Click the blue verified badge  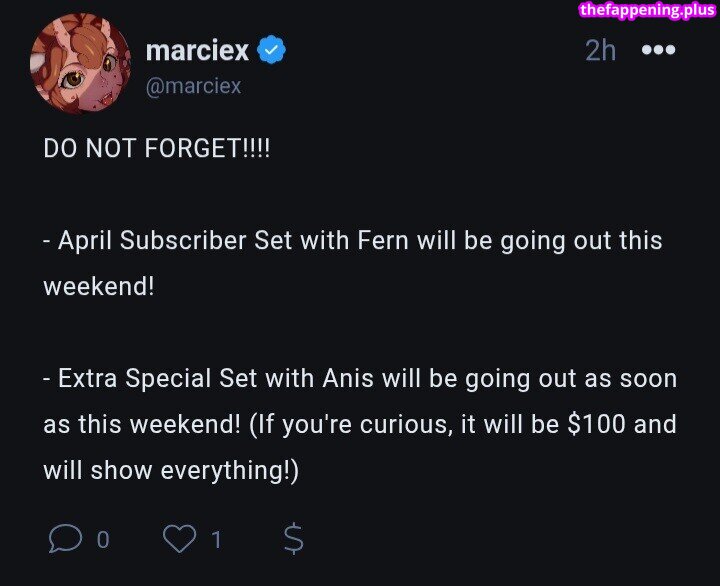(x=271, y=49)
